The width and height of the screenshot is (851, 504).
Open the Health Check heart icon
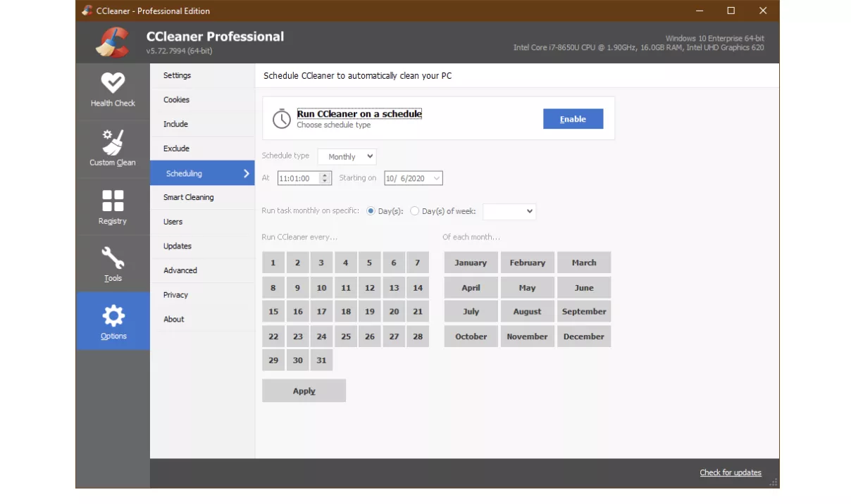[x=113, y=82]
